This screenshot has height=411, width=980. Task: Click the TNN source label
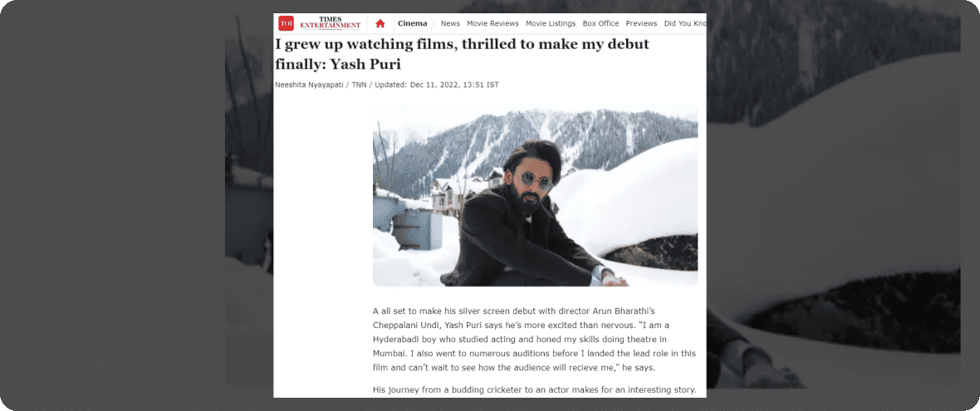tap(360, 85)
